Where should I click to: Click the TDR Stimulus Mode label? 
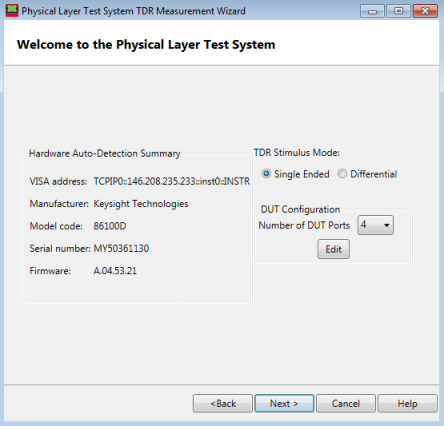[297, 153]
